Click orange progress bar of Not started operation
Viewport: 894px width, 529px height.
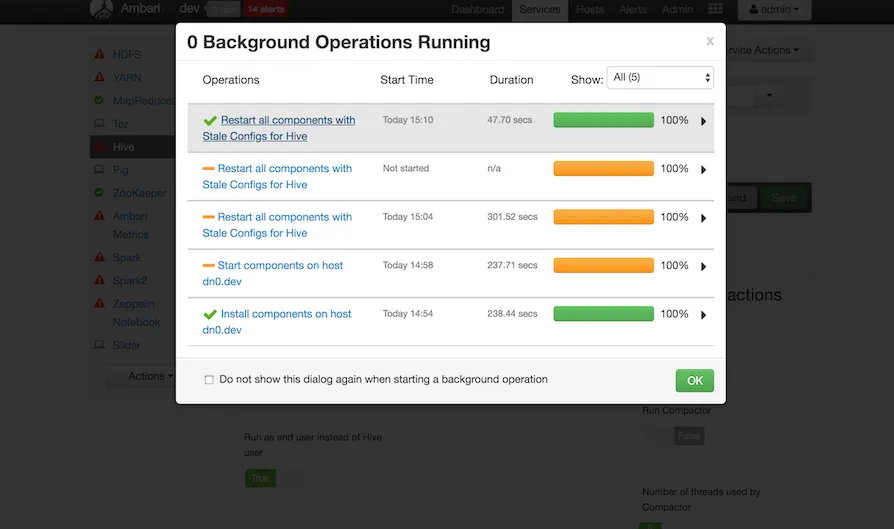tap(603, 168)
